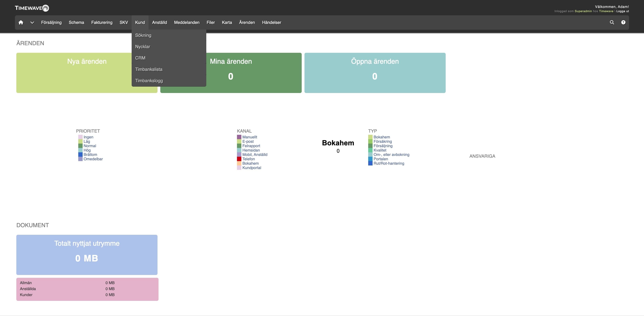Open the Öppna ärenden card
Viewport: 644px width, 316px height.
coord(375,73)
